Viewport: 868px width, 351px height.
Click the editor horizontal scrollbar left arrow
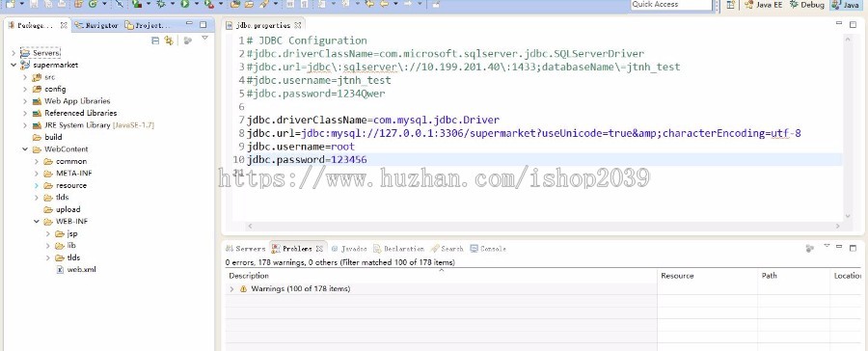pyautogui.click(x=250, y=226)
